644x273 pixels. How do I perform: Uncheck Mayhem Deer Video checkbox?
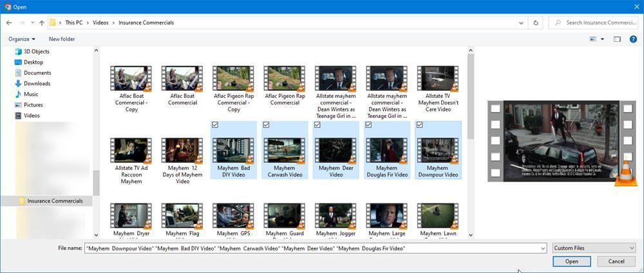pos(317,125)
